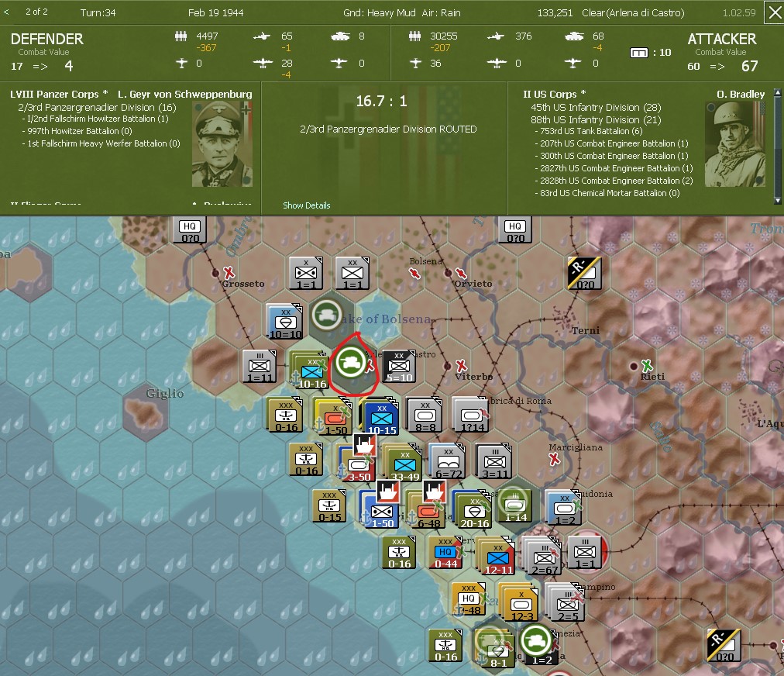Click the II US Corps header
Image resolution: width=784 pixels, height=676 pixels.
(x=554, y=94)
